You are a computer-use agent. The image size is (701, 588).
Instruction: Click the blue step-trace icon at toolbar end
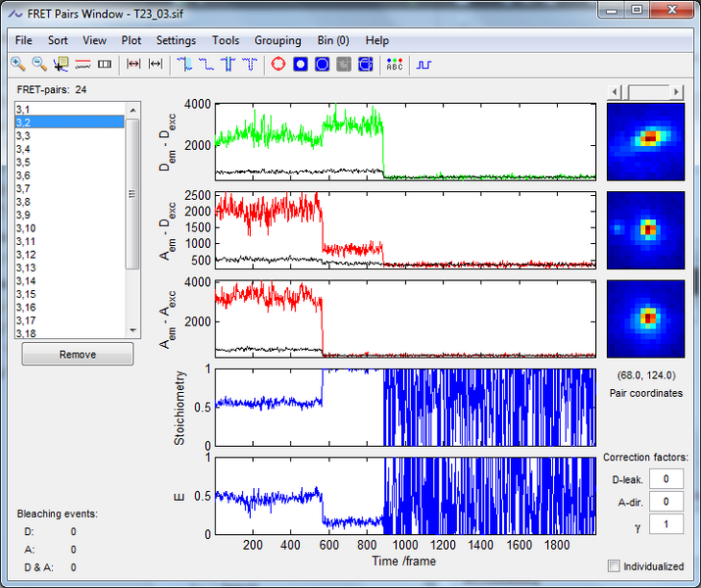coord(424,64)
